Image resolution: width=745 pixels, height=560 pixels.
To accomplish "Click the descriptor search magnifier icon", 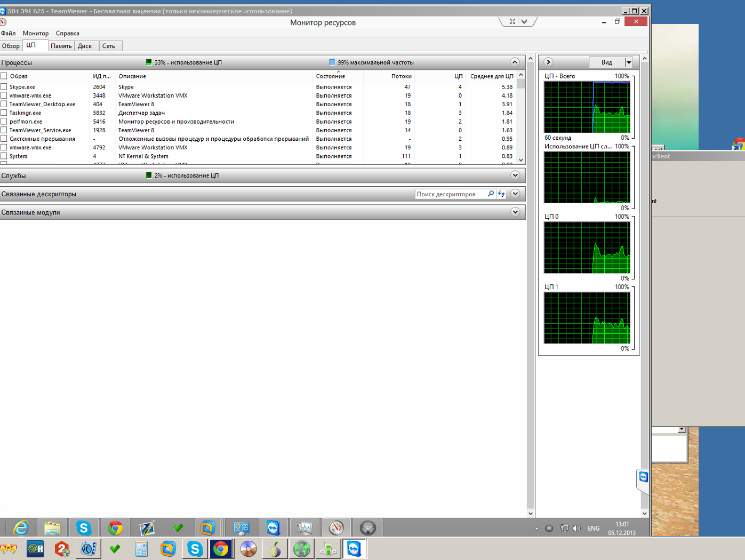I will pyautogui.click(x=491, y=194).
